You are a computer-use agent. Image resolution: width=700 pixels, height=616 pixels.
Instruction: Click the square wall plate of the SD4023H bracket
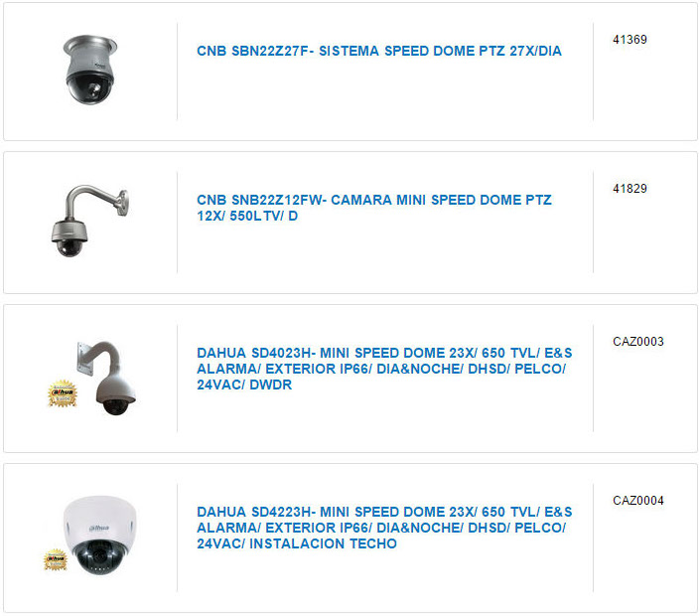[84, 359]
